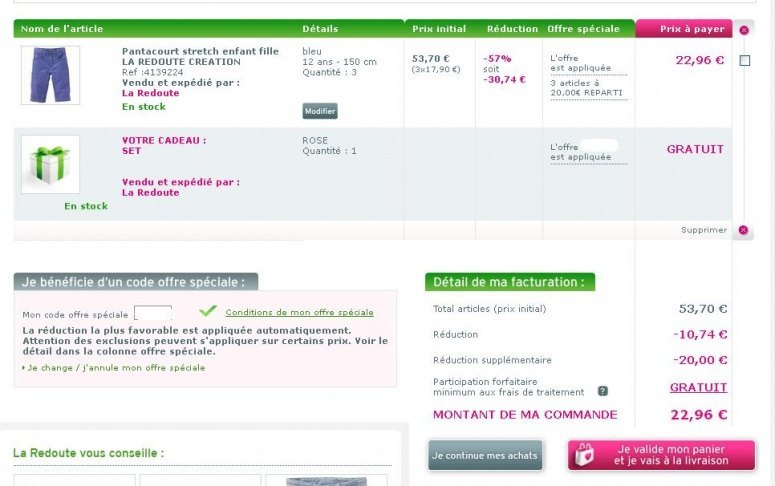Viewport: 775px width, 486px height.
Task: Click the delete icon beside Supprimer
Action: pos(743,230)
